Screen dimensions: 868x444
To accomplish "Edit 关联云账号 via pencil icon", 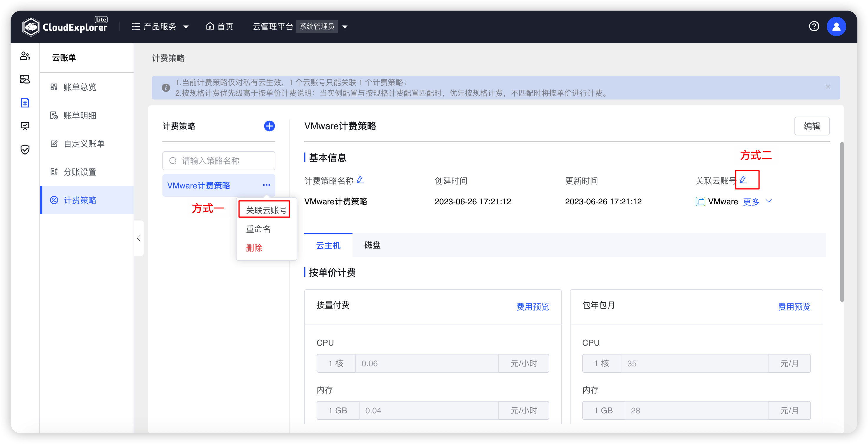I will pyautogui.click(x=744, y=180).
